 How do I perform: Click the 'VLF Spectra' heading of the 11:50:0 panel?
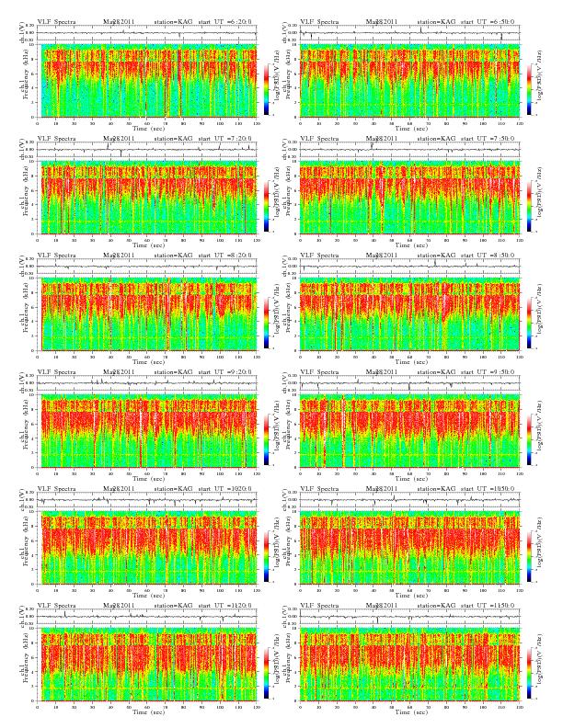319,606
